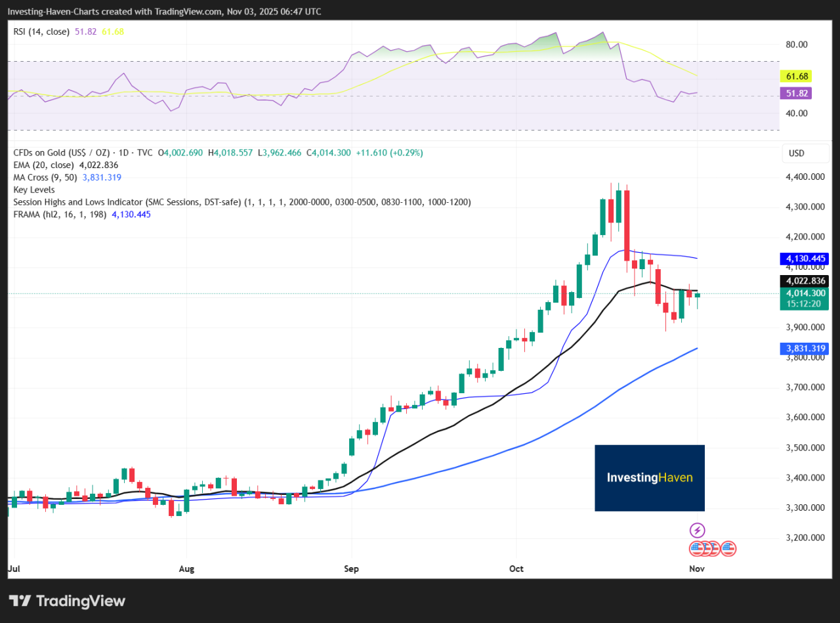Click the InvestingHaven logo watermark
Screen dimensions: 840x623
tap(649, 478)
